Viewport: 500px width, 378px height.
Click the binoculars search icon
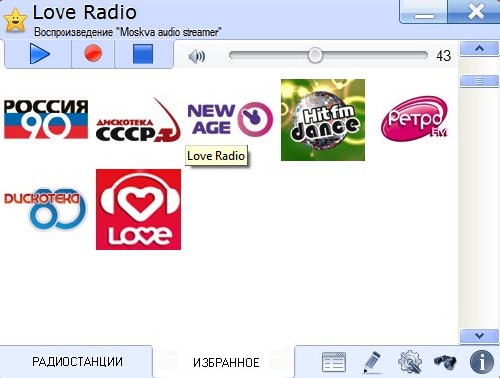pyautogui.click(x=445, y=361)
